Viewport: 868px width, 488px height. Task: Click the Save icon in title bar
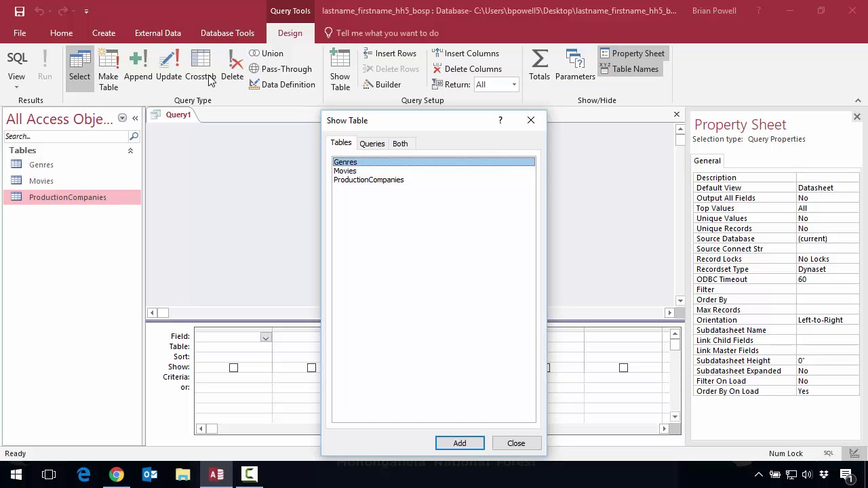(20, 11)
